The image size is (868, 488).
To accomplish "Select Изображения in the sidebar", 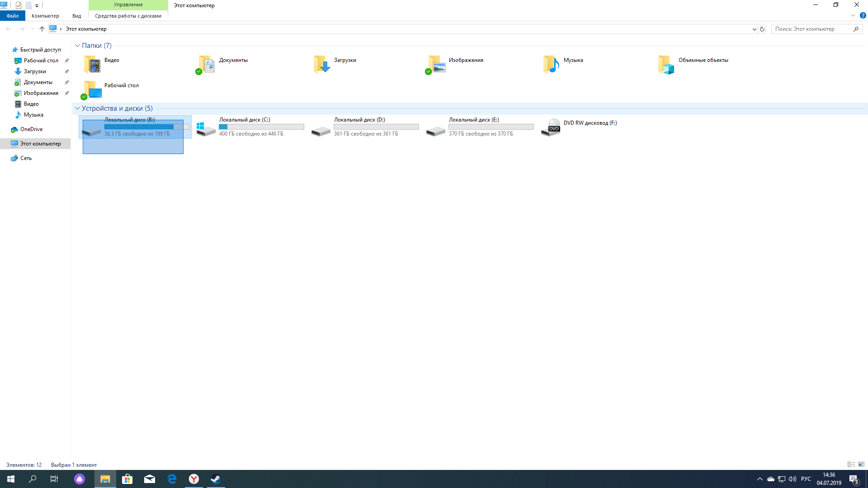I will click(41, 93).
